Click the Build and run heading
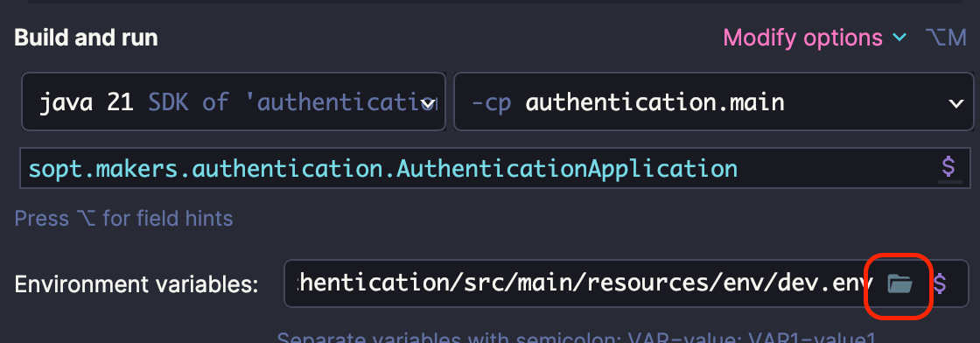Viewport: 980px width, 343px height. point(87,38)
